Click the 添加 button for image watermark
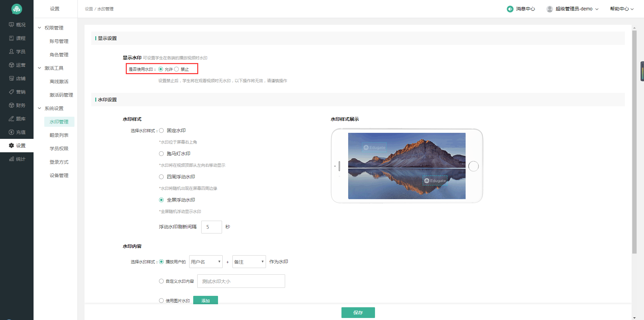Screen dimensions: 644x320 click(x=205, y=300)
